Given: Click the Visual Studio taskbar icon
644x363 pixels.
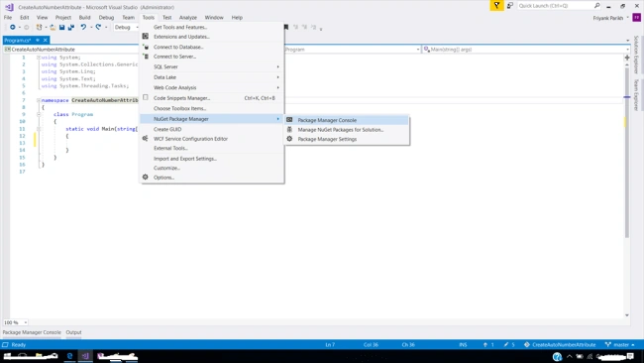Looking at the screenshot, I should click(x=85, y=356).
